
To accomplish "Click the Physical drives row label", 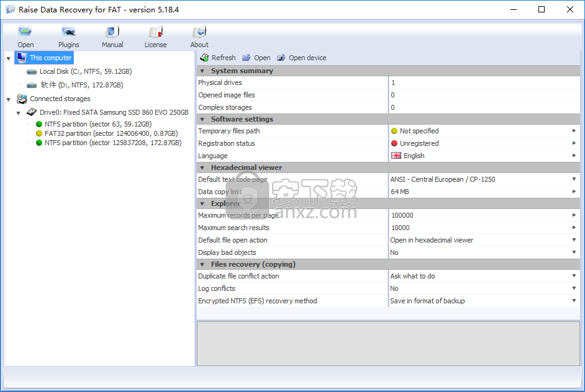I will 220,82.
